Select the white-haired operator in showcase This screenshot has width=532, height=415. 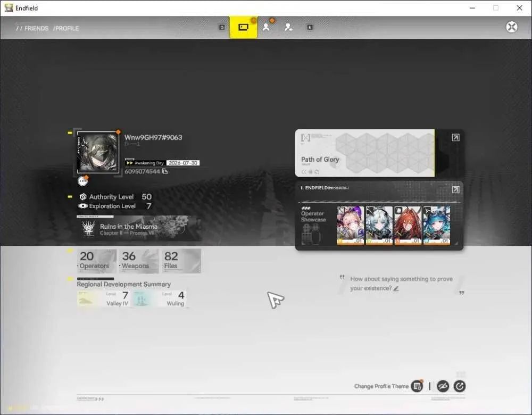pyautogui.click(x=379, y=225)
